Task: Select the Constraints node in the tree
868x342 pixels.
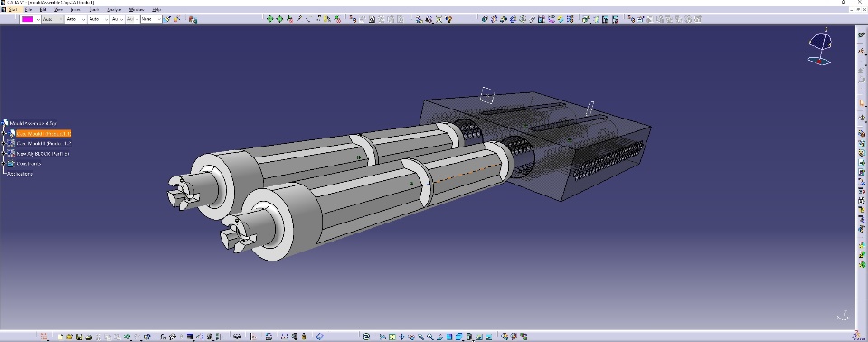Action: click(28, 164)
